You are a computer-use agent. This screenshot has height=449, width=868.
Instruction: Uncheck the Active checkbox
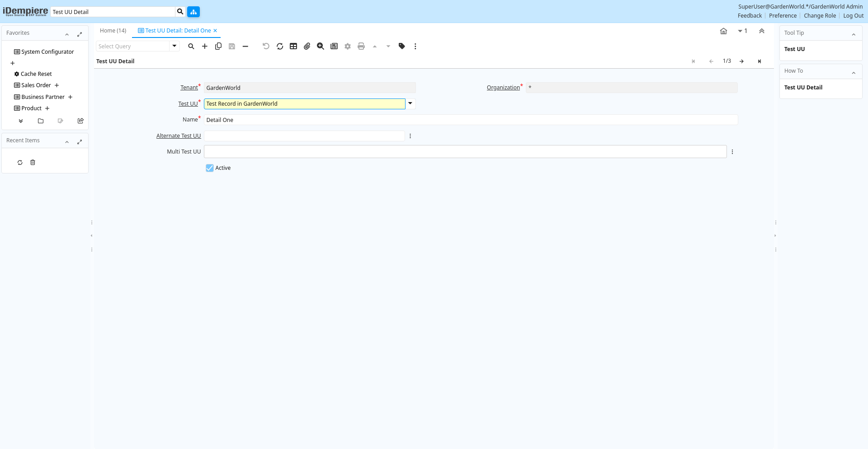[x=210, y=168]
